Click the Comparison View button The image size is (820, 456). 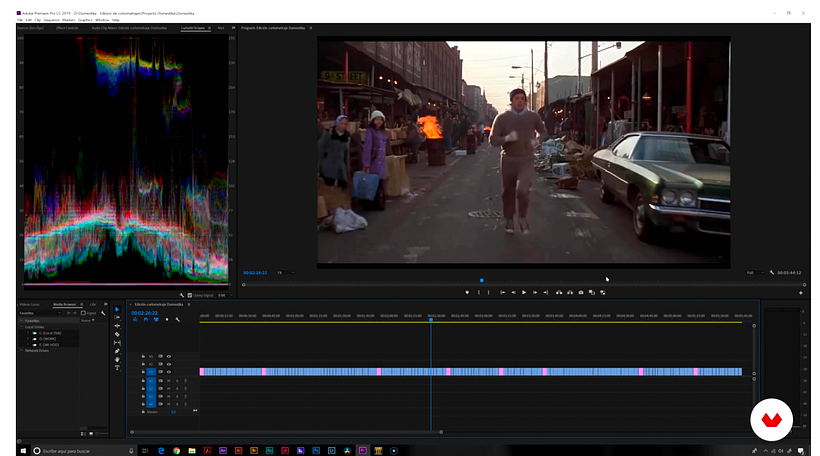pos(592,292)
